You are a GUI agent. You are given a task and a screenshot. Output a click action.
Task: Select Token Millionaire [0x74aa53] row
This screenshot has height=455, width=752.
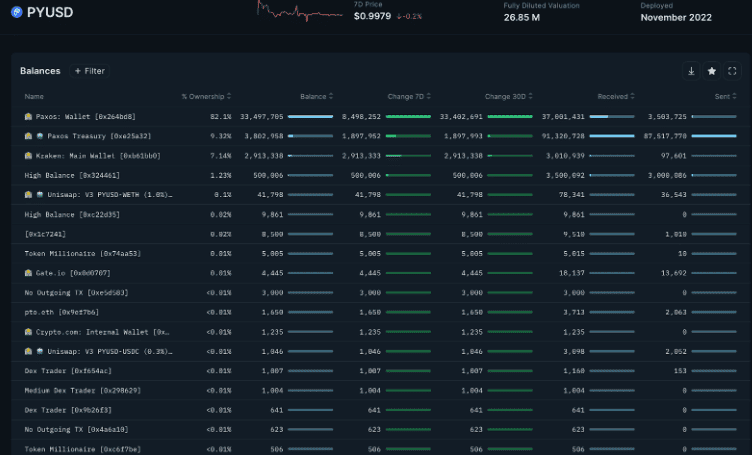coord(380,254)
